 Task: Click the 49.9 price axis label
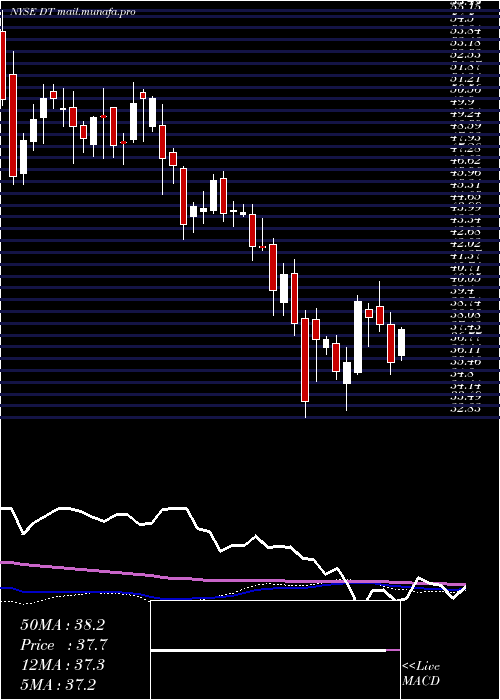(462, 102)
